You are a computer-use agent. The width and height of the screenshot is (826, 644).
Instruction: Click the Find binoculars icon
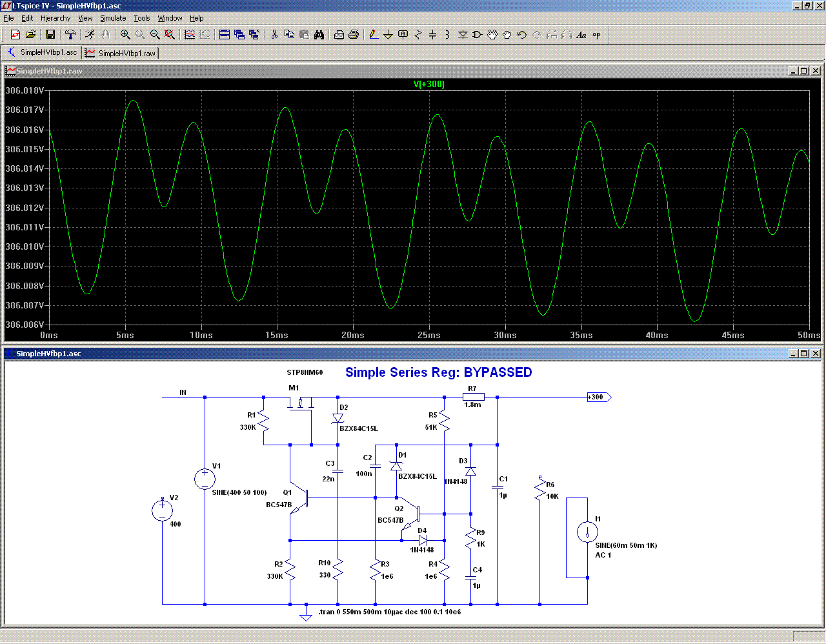pyautogui.click(x=319, y=35)
